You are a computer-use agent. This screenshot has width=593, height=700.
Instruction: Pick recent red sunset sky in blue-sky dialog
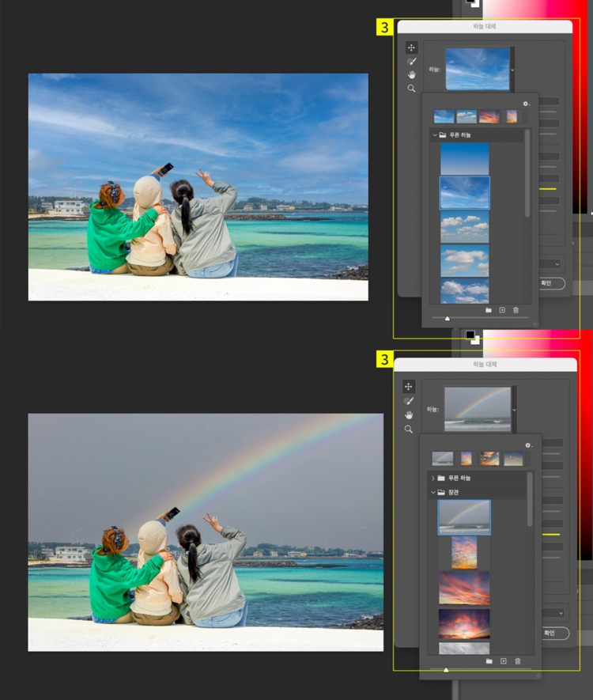point(489,117)
